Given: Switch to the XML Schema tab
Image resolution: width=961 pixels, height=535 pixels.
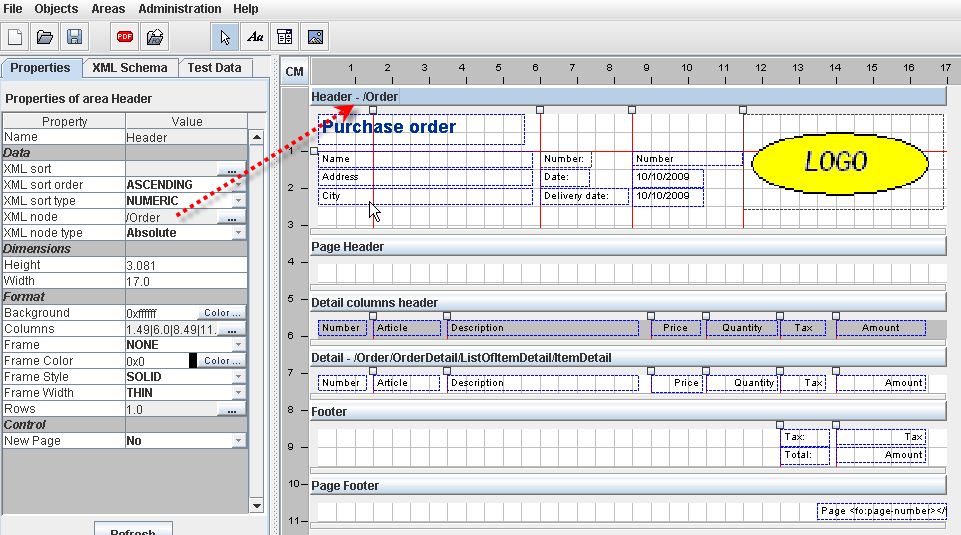Looking at the screenshot, I should [x=130, y=68].
